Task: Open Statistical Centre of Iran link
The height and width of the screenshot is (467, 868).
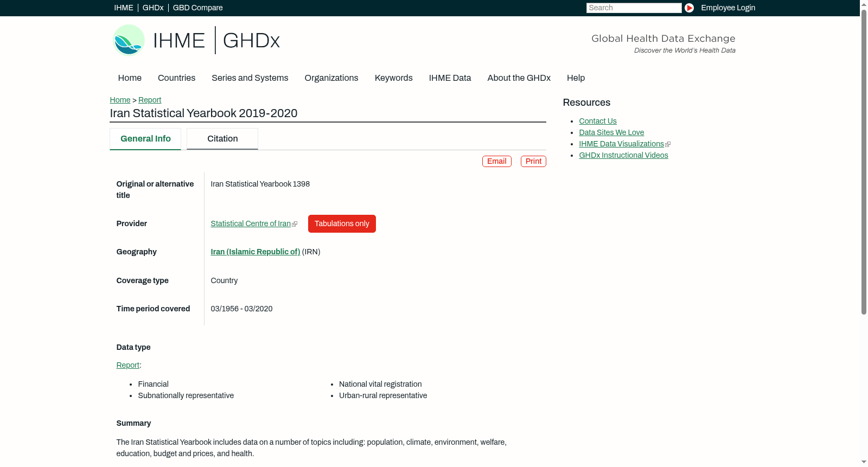Action: pos(251,223)
